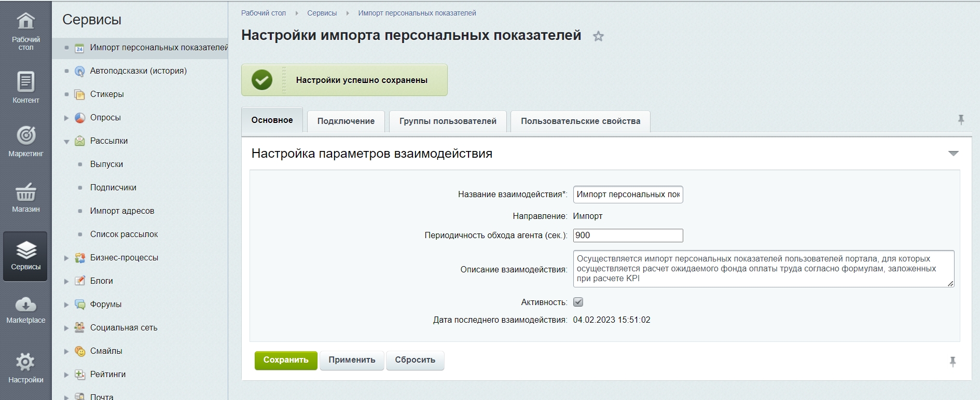Open the Настройки gear icon
This screenshot has width=980, height=400.
pos(25,362)
